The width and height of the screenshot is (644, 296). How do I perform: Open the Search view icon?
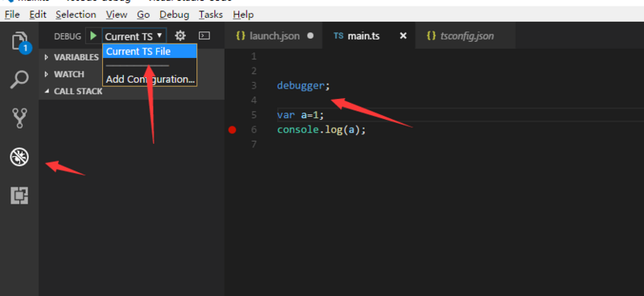pos(19,80)
